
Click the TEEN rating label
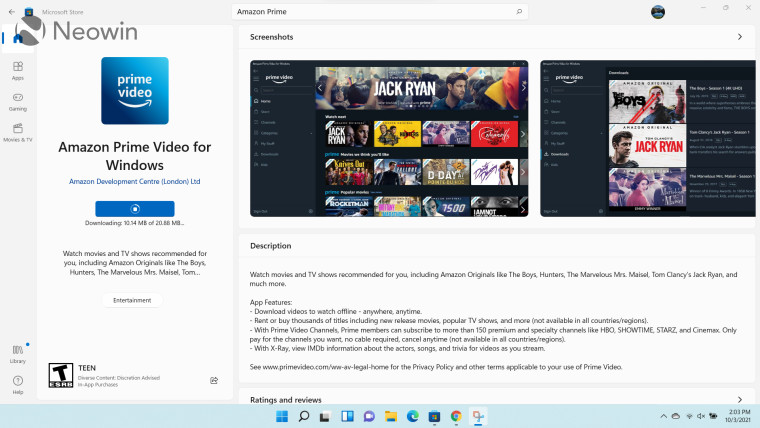87,368
